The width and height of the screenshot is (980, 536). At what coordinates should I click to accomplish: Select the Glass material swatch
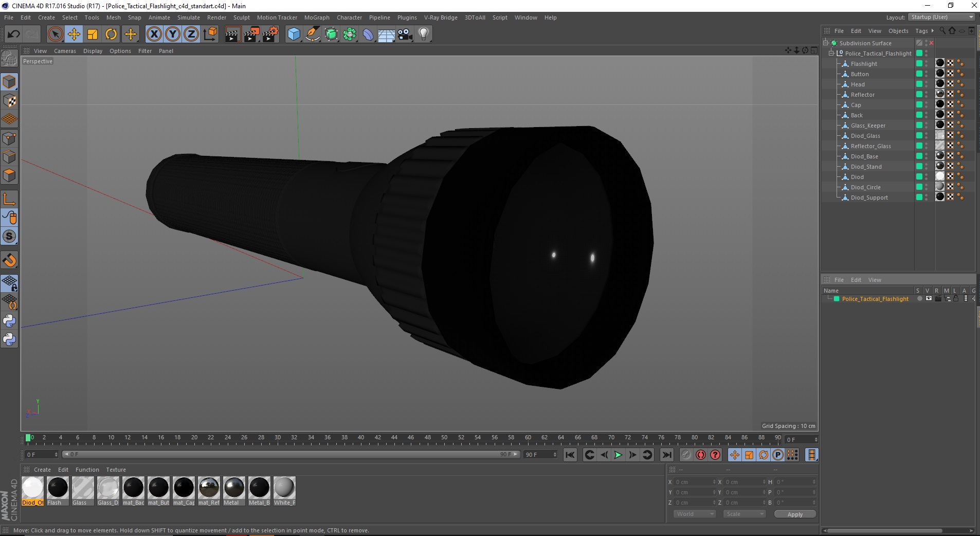[83, 491]
